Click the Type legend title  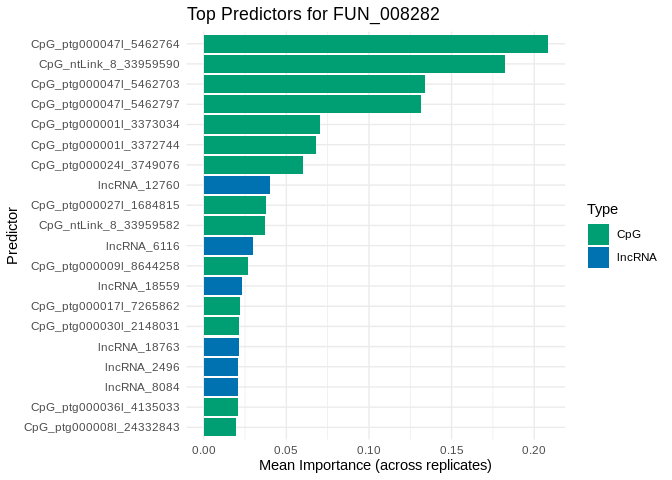pos(602,209)
